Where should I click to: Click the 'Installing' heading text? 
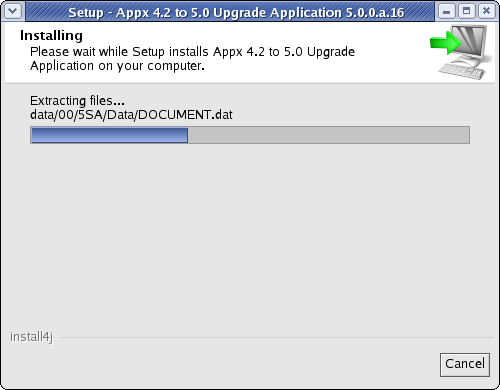point(51,36)
